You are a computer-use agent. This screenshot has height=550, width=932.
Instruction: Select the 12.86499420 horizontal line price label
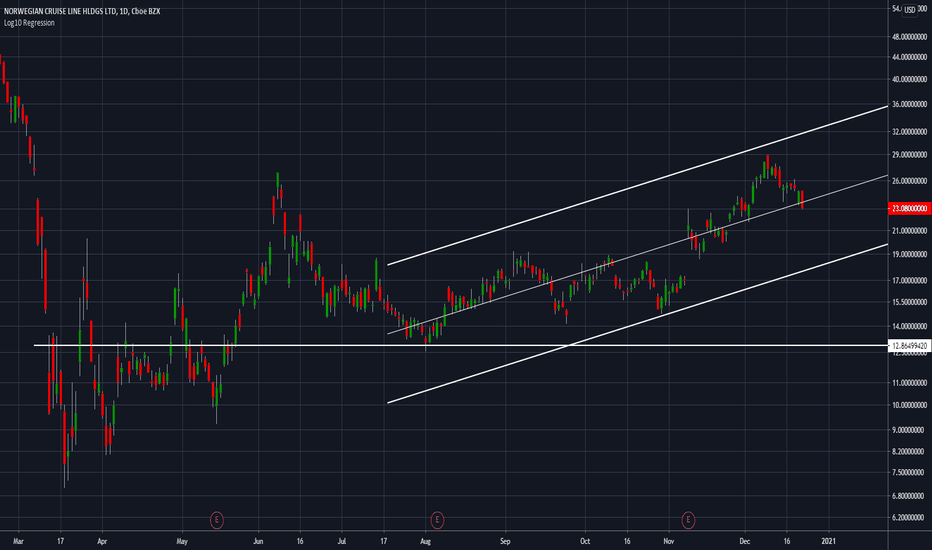click(x=909, y=345)
